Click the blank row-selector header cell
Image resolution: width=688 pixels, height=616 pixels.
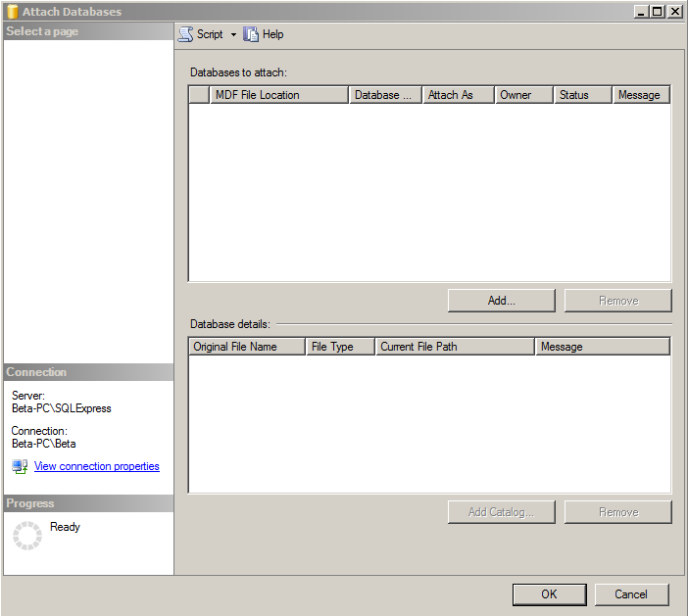tap(199, 95)
